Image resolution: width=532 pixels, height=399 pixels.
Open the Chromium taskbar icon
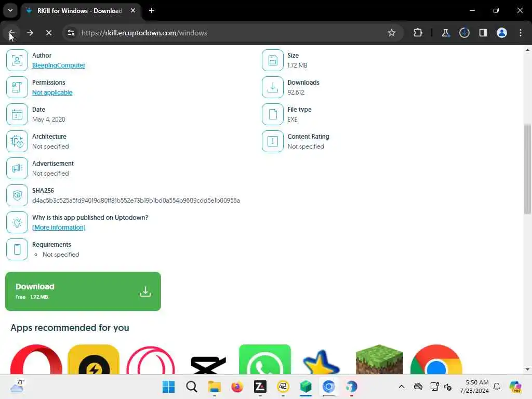pos(328,387)
